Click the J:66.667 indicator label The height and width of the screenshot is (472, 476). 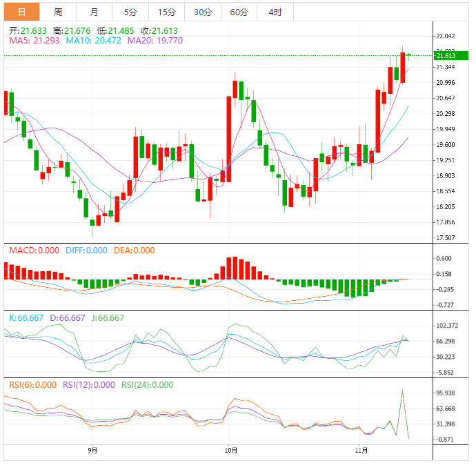[108, 318]
